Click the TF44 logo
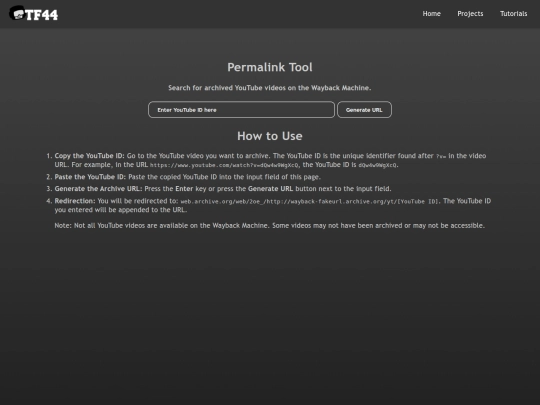The height and width of the screenshot is (405, 540). point(33,13)
